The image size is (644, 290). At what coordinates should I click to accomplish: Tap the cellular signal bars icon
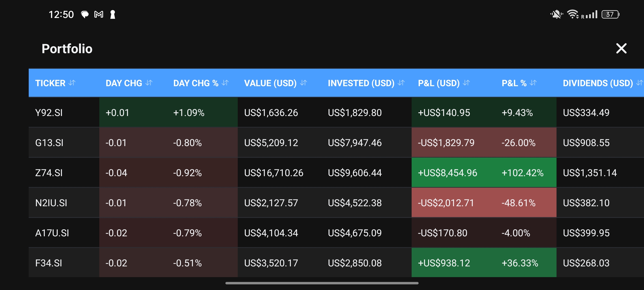(x=591, y=15)
